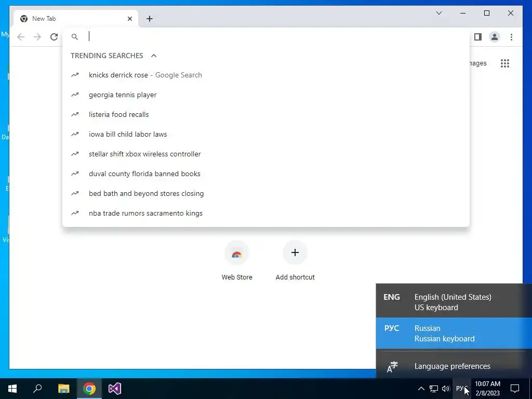
Task: Open the tab search chevron
Action: click(x=438, y=13)
